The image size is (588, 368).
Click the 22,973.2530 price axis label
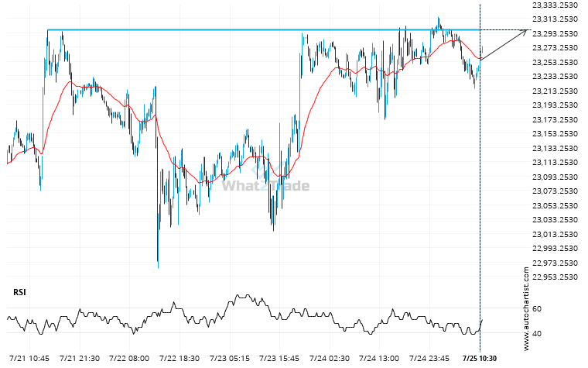555,263
